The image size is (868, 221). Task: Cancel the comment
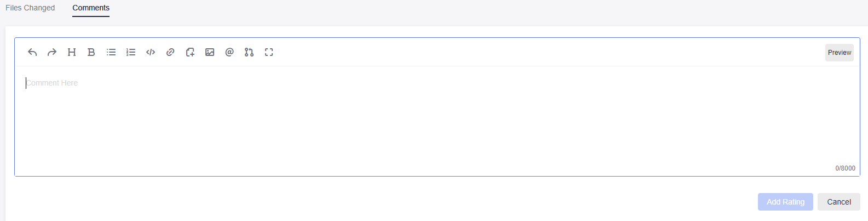point(839,202)
